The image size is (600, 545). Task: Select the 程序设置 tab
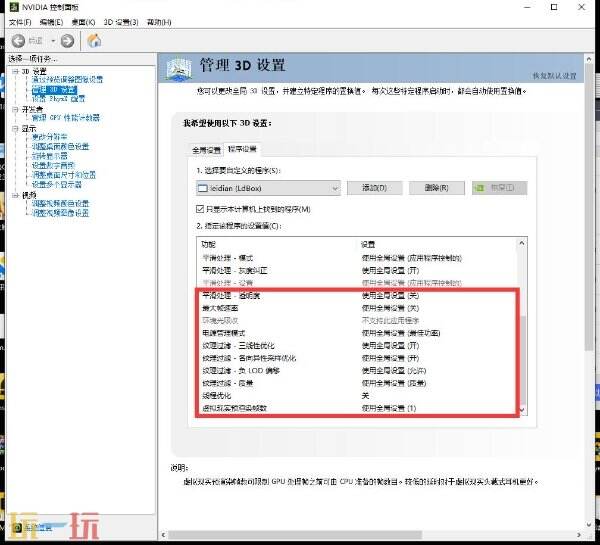[x=242, y=149]
